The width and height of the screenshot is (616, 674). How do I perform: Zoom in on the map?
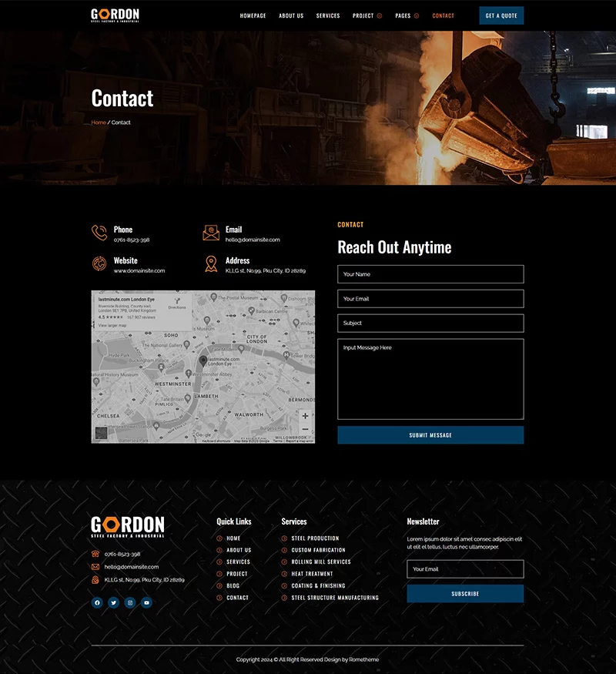[305, 416]
